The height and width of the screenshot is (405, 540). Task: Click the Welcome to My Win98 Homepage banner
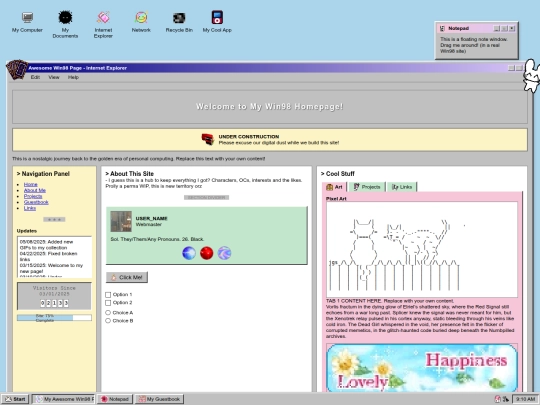270,107
